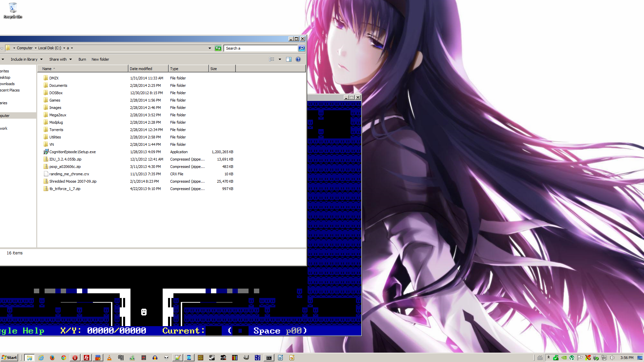Open the headphones audio app taskbar icon
Viewport: 644px width, 362px height.
(155, 358)
